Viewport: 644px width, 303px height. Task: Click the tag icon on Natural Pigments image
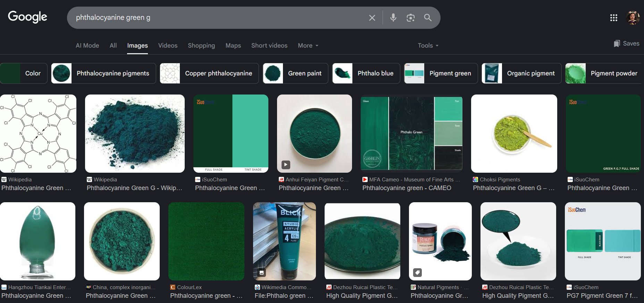coord(418,272)
